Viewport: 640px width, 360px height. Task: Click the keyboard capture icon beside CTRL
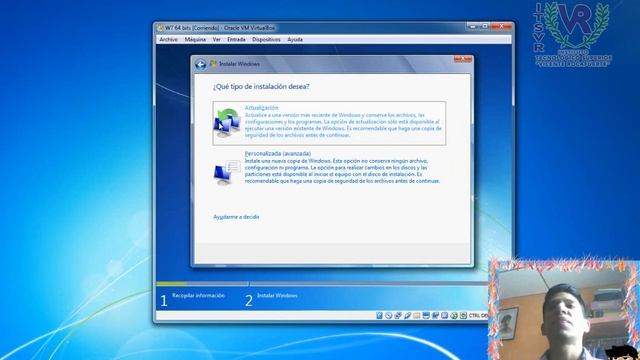[x=463, y=316]
